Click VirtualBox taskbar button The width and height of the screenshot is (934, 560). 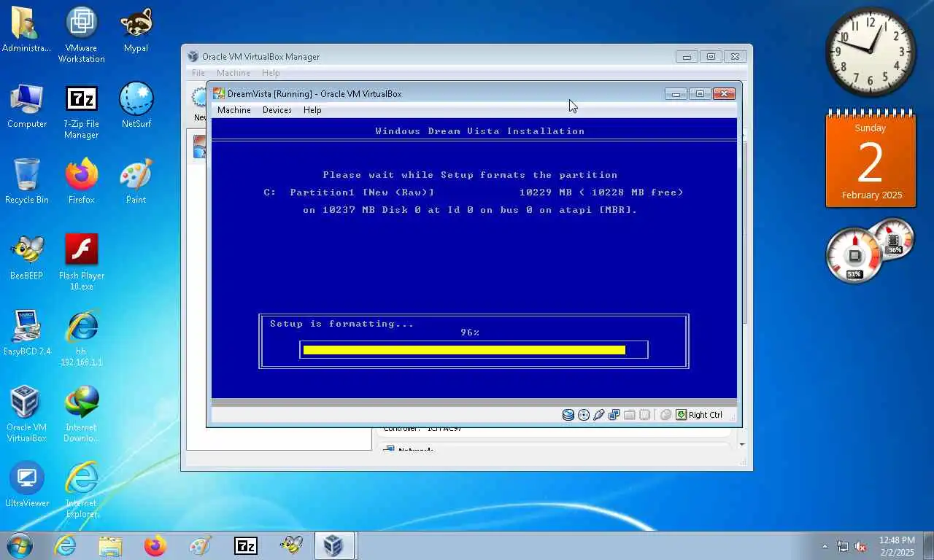click(335, 545)
